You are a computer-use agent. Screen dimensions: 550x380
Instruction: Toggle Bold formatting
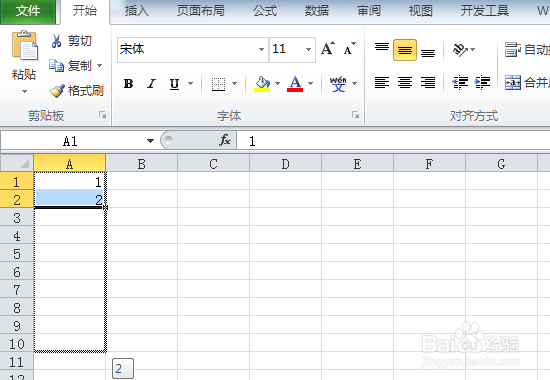click(128, 84)
